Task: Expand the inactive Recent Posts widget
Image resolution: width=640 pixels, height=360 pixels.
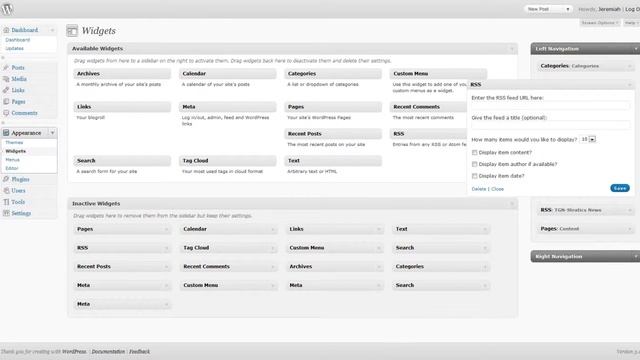Action: [x=166, y=267]
